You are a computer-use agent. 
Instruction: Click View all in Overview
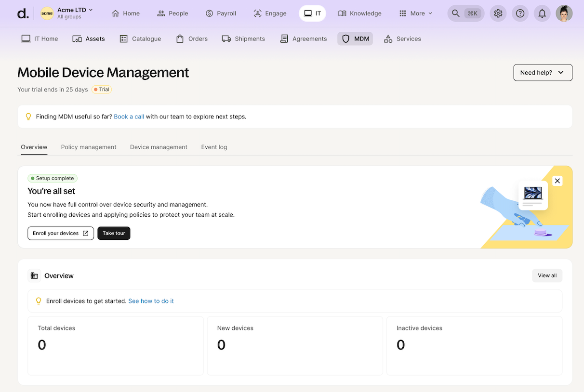coord(547,276)
